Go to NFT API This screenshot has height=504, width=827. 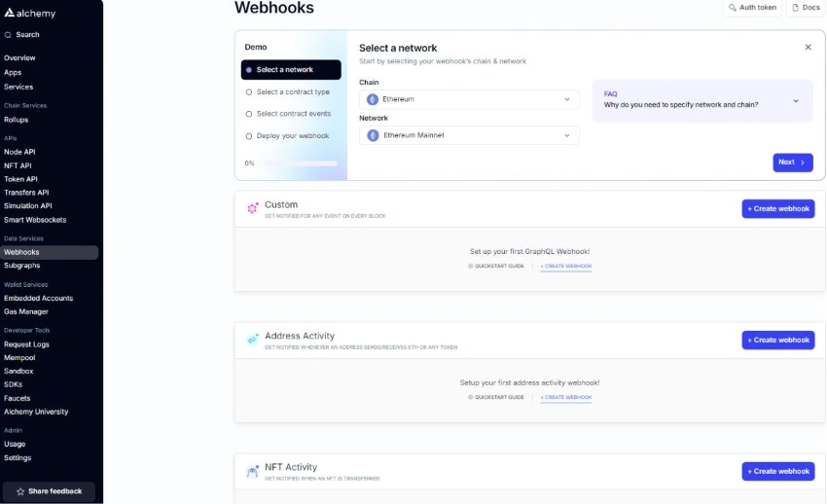(x=18, y=165)
